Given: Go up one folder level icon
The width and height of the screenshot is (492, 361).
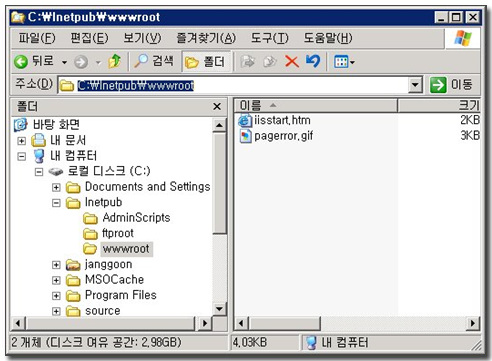Looking at the screenshot, I should 115,61.
